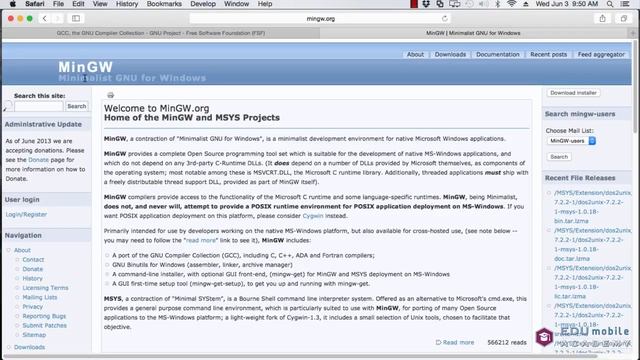
Task: Open Privacy navigation link
Action: [32, 307]
